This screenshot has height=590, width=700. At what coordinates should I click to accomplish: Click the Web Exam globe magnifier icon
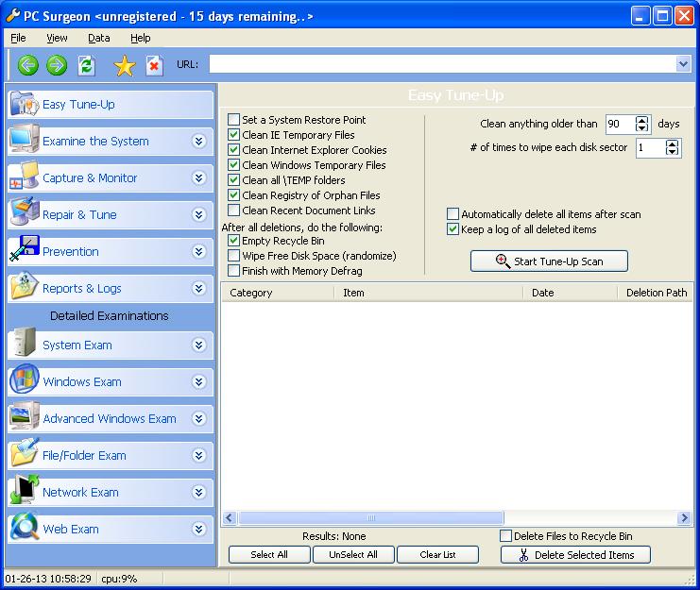coord(25,527)
